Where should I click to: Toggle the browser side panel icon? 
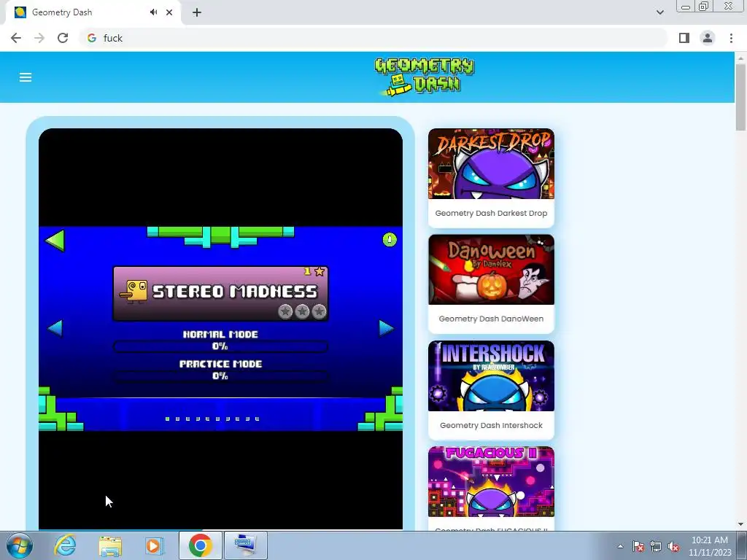click(x=684, y=38)
